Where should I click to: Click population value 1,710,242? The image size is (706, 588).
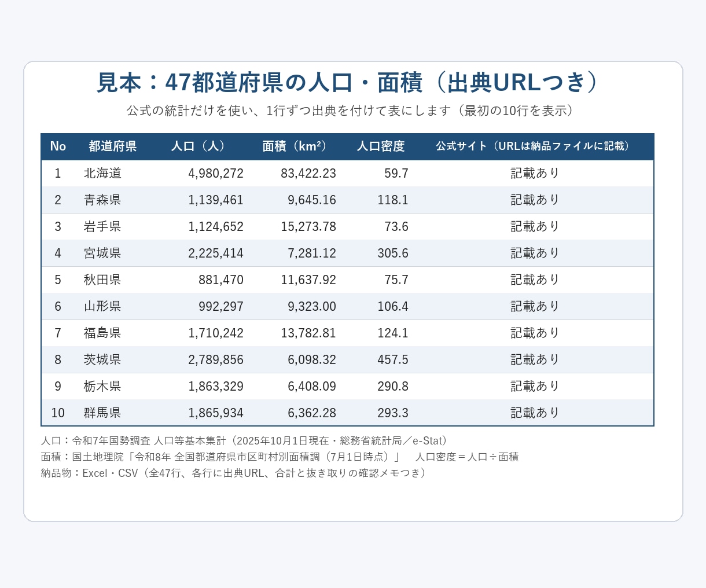(x=216, y=333)
